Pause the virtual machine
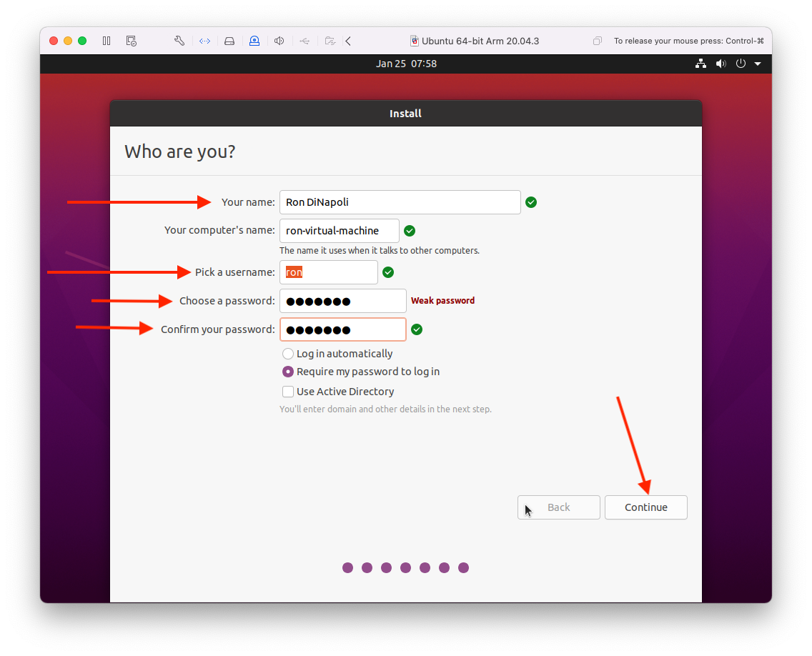Viewport: 812px width, 656px height. click(107, 41)
